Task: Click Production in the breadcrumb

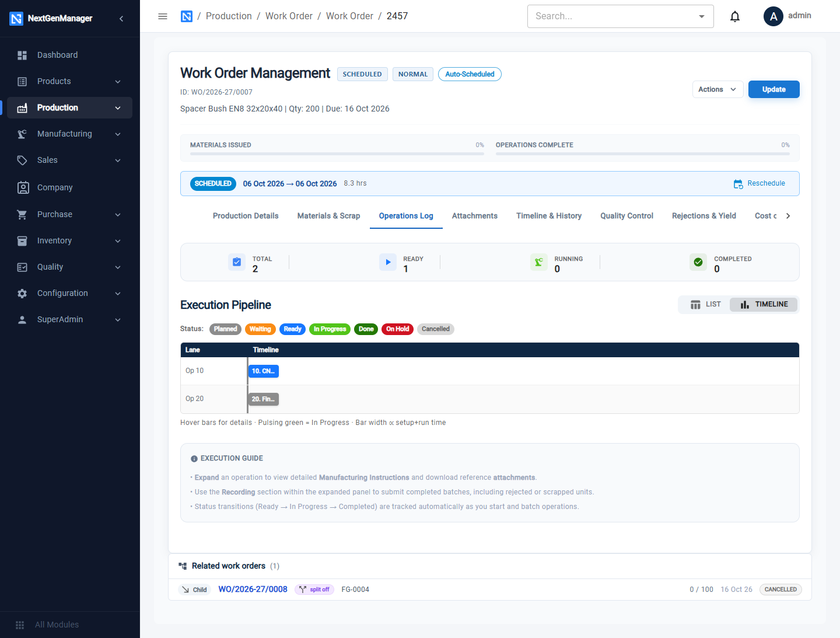Action: [229, 16]
